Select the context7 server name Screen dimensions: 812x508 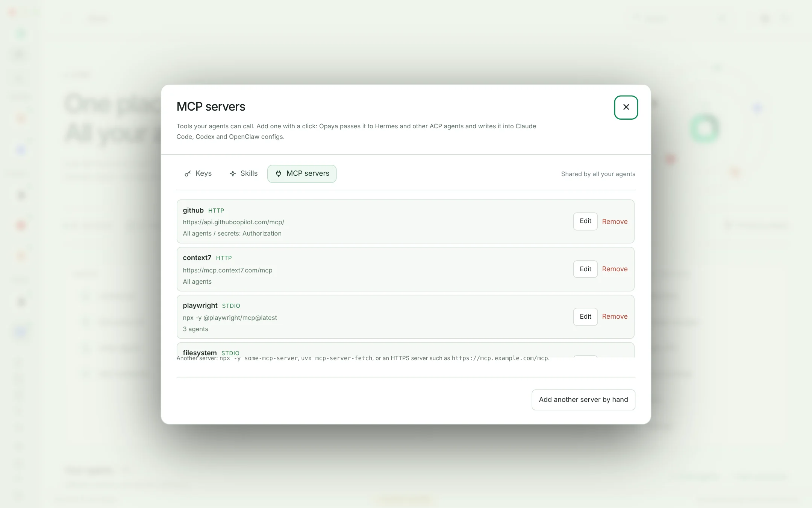pyautogui.click(x=197, y=258)
